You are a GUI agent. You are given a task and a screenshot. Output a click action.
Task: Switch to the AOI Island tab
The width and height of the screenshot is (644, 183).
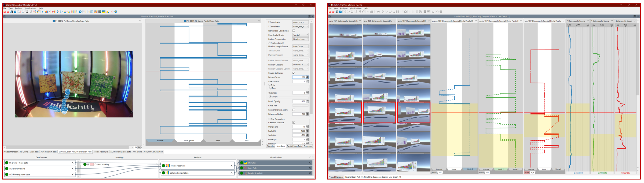[x=137, y=152]
